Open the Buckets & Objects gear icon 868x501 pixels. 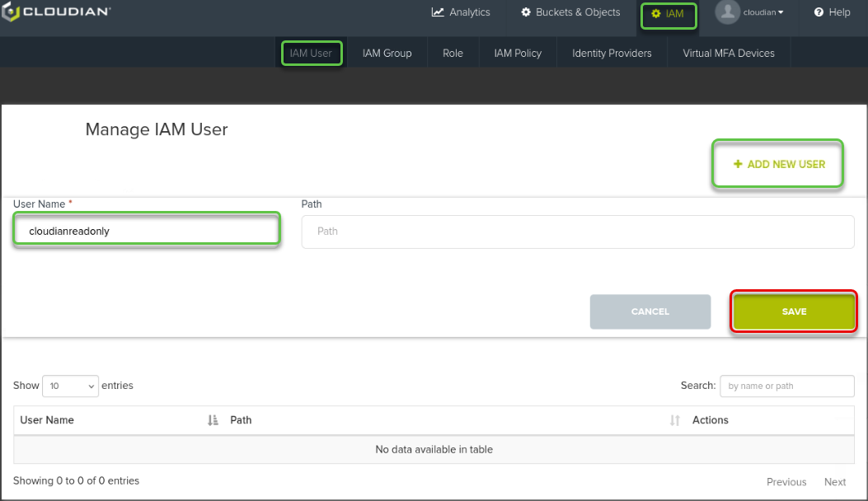(526, 12)
